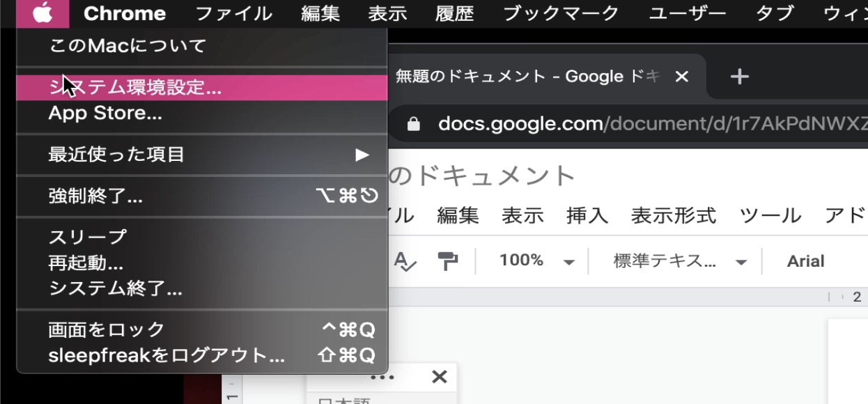
Task: Click the document title ドキュメント
Action: 483,176
